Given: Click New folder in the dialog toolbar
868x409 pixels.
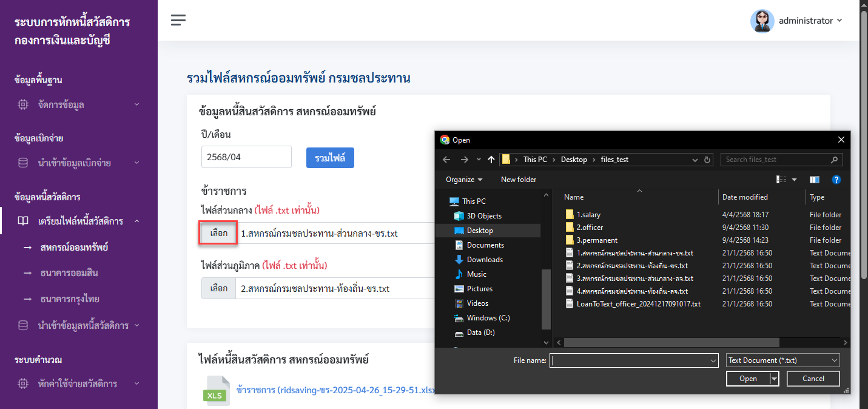Looking at the screenshot, I should (x=519, y=180).
